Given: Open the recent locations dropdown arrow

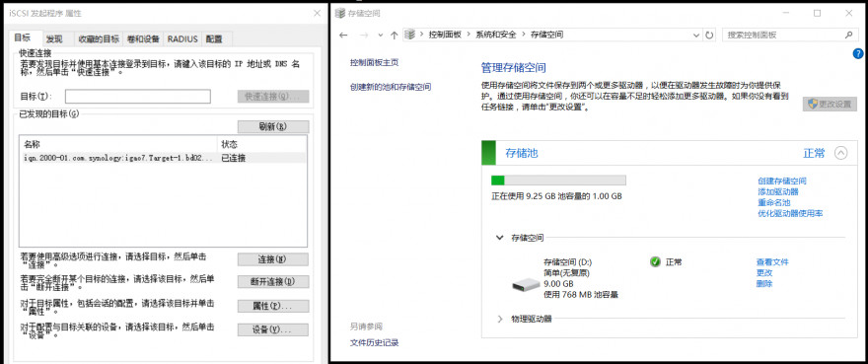Looking at the screenshot, I should (381, 35).
